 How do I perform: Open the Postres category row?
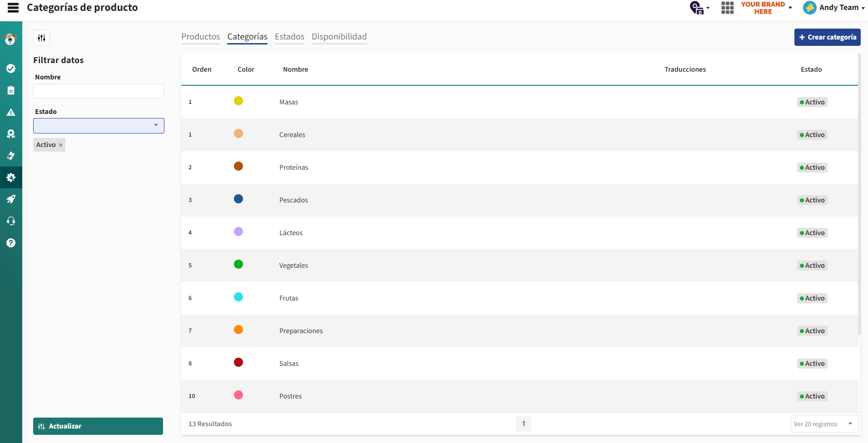[x=519, y=396]
